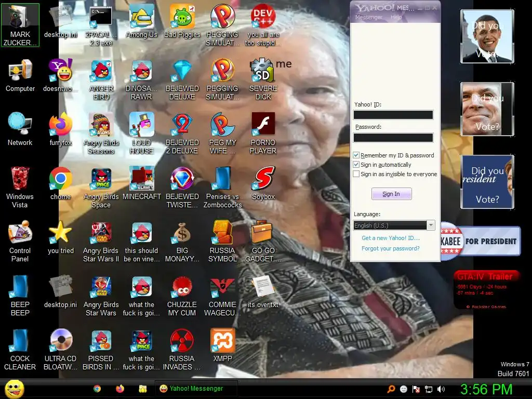532x399 pixels.
Task: Open the RUSSIA INVADES ... shortcut
Action: point(182,350)
